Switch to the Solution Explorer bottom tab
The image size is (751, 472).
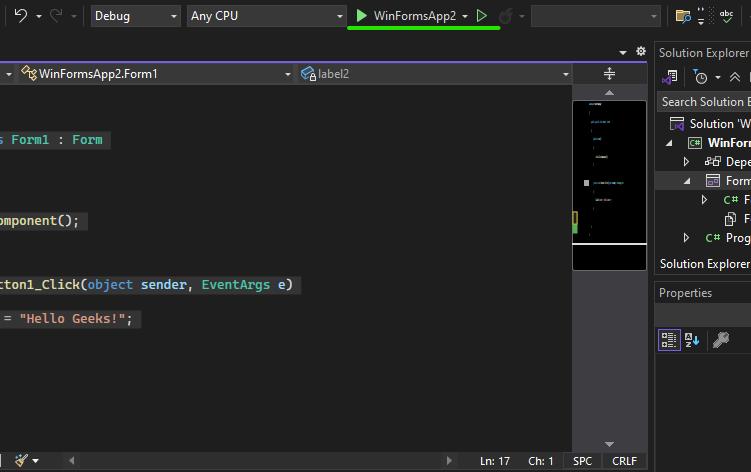pyautogui.click(x=705, y=264)
